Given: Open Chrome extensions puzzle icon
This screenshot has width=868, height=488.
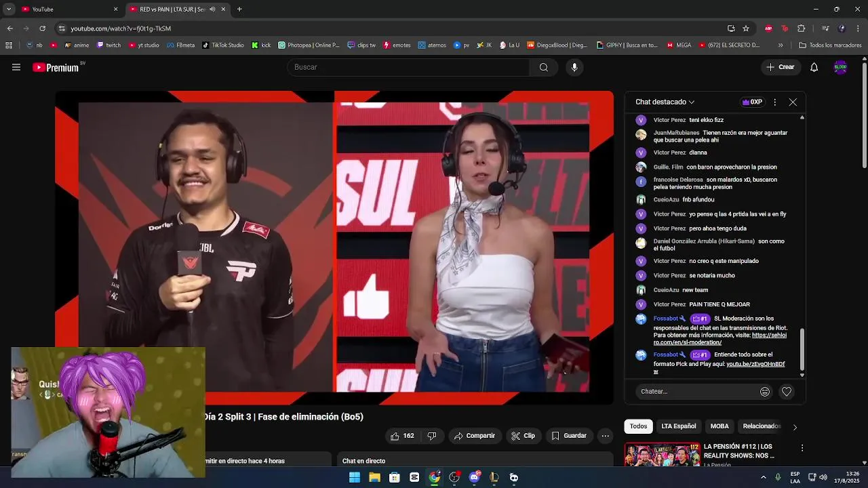Looking at the screenshot, I should click(801, 28).
